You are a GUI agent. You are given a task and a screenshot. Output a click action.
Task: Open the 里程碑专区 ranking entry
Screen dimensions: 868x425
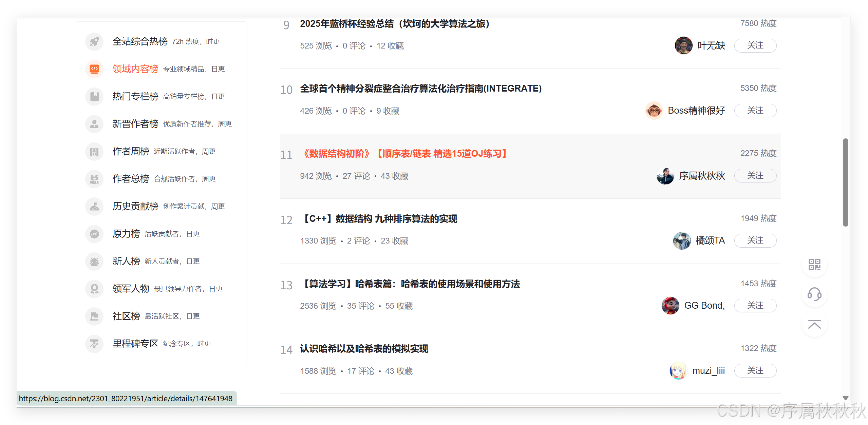point(135,344)
